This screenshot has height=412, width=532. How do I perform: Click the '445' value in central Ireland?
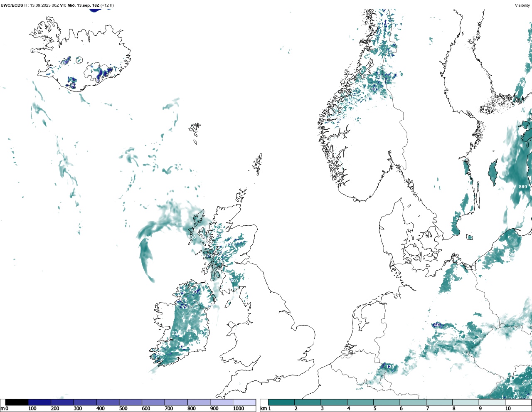pyautogui.click(x=190, y=330)
